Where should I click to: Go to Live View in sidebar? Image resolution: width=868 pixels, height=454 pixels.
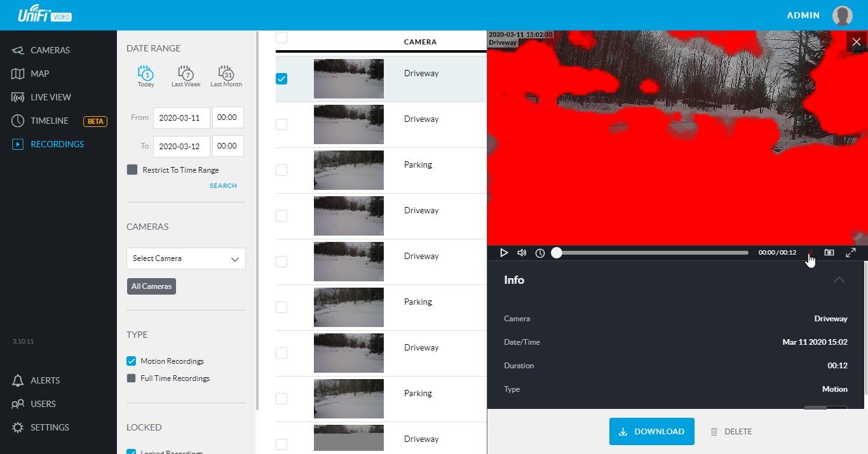[x=51, y=97]
